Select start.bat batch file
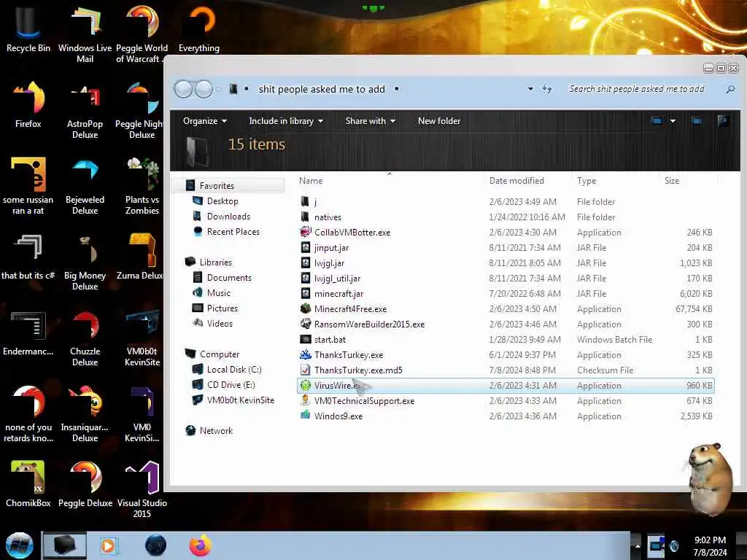Image resolution: width=747 pixels, height=560 pixels. pyautogui.click(x=330, y=340)
